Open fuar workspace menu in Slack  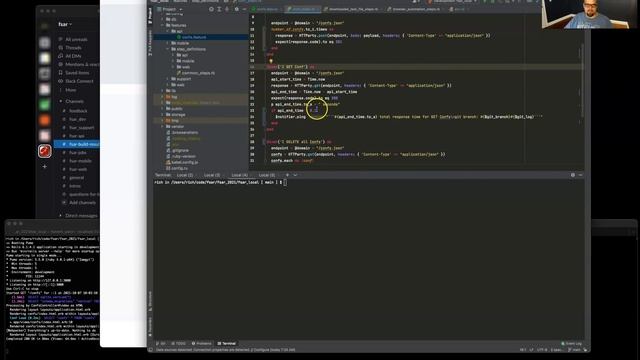click(64, 24)
